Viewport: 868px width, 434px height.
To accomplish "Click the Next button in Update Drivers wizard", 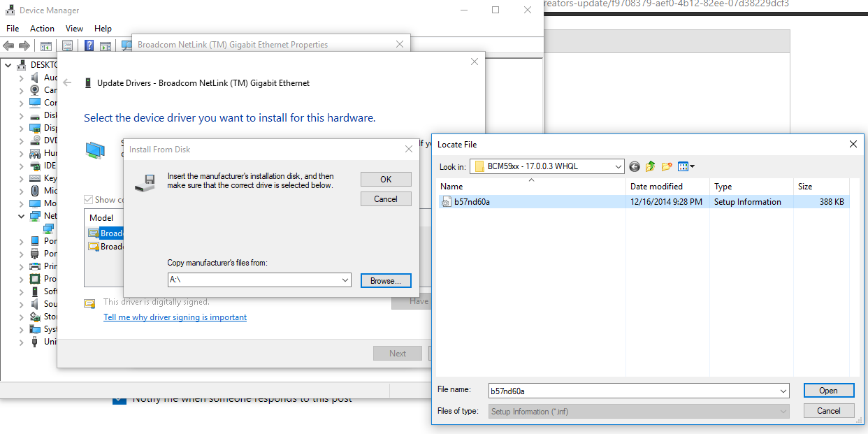I will [398, 354].
